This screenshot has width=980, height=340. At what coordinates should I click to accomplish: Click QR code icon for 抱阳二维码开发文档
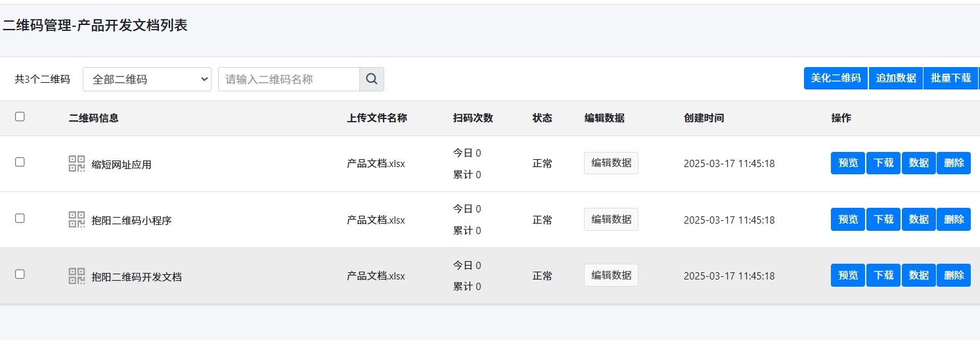click(x=77, y=276)
